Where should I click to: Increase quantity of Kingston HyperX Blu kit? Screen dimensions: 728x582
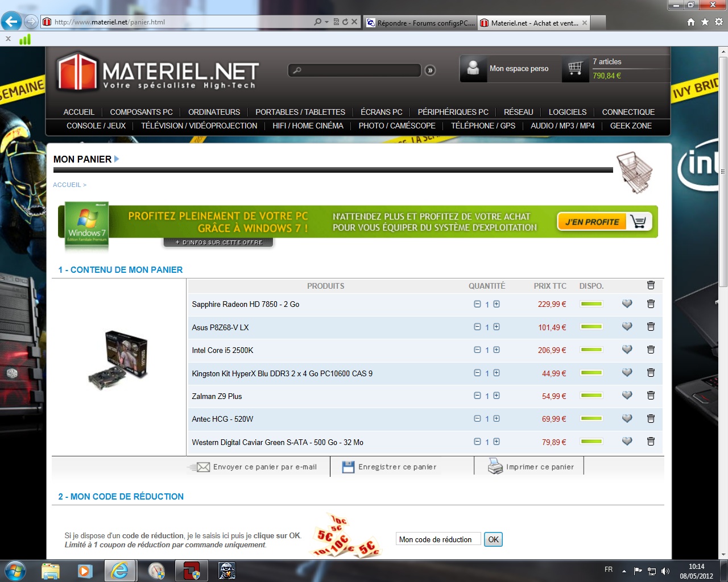click(x=497, y=373)
